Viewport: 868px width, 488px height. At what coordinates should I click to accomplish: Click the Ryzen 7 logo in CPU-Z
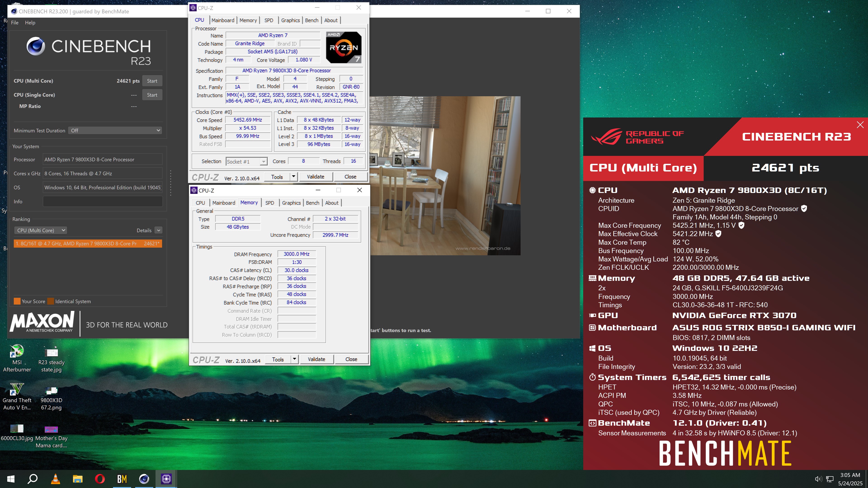344,47
